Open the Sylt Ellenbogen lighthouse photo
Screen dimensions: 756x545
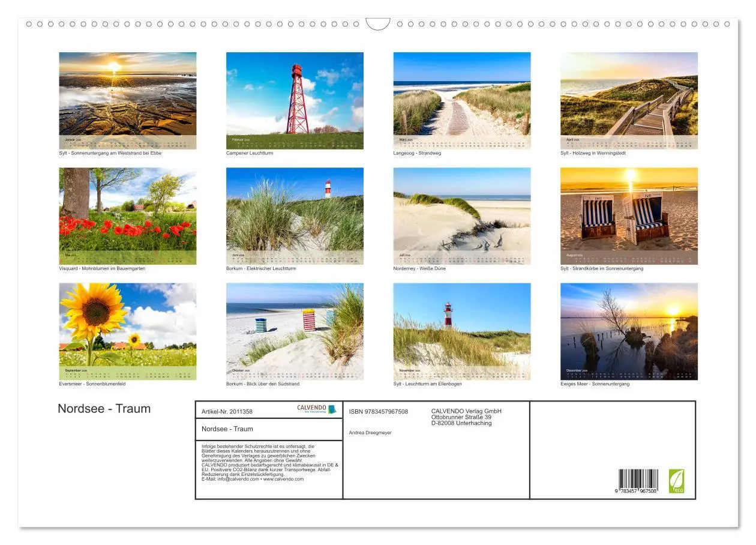(462, 331)
